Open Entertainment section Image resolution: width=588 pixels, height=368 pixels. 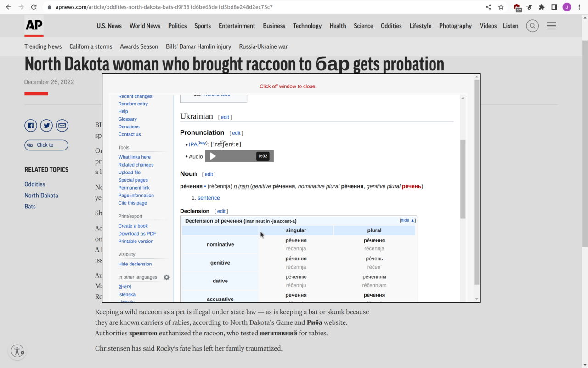(x=237, y=26)
